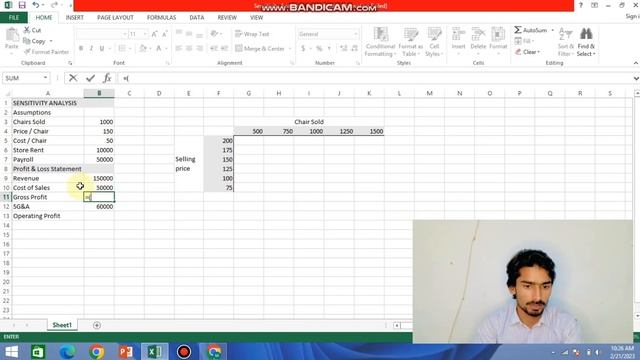The height and width of the screenshot is (360, 640).
Task: Open Microsoft Edge from the taskbar
Action: [x=67, y=351]
